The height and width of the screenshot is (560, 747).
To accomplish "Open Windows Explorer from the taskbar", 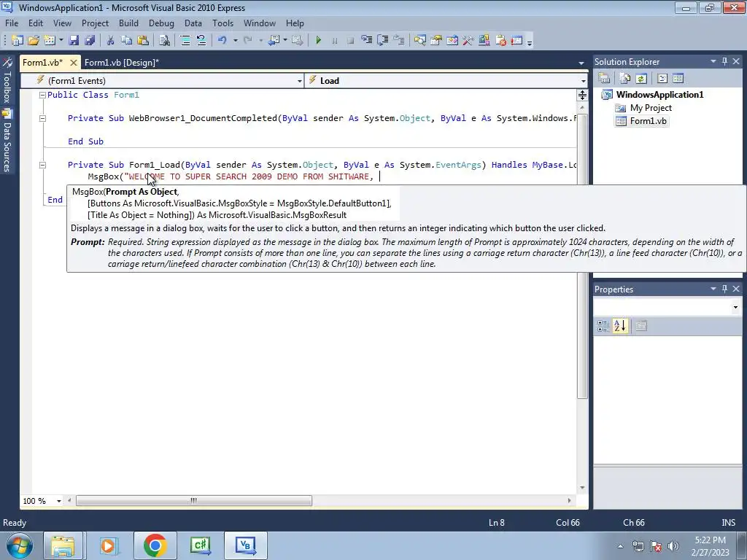I will [63, 545].
